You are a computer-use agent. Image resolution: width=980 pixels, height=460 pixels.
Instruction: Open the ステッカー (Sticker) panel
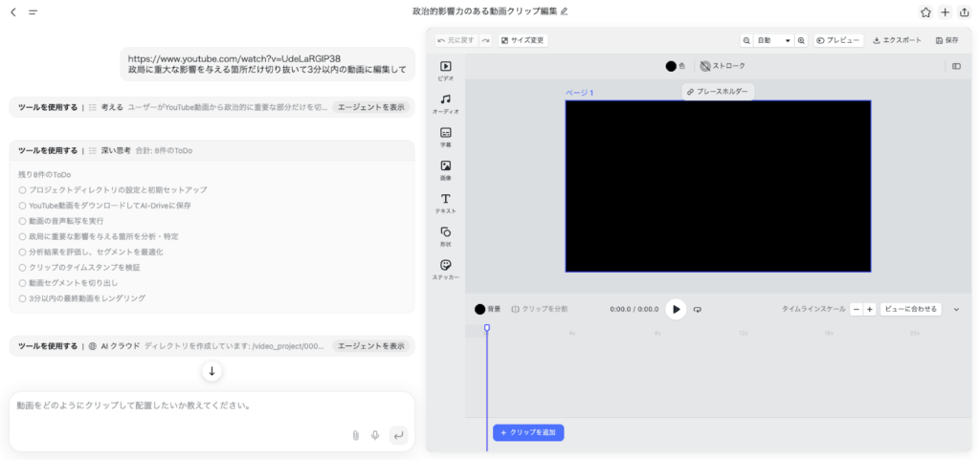click(x=445, y=269)
